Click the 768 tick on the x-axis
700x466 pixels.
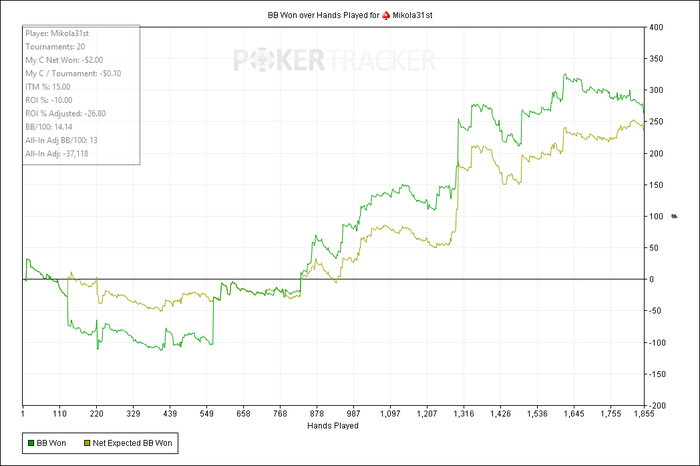[280, 414]
